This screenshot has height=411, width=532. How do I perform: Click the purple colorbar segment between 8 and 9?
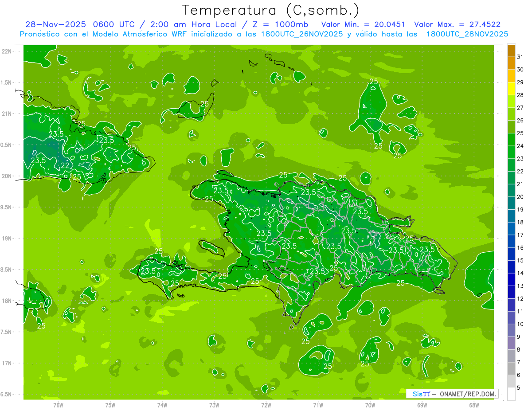click(511, 343)
